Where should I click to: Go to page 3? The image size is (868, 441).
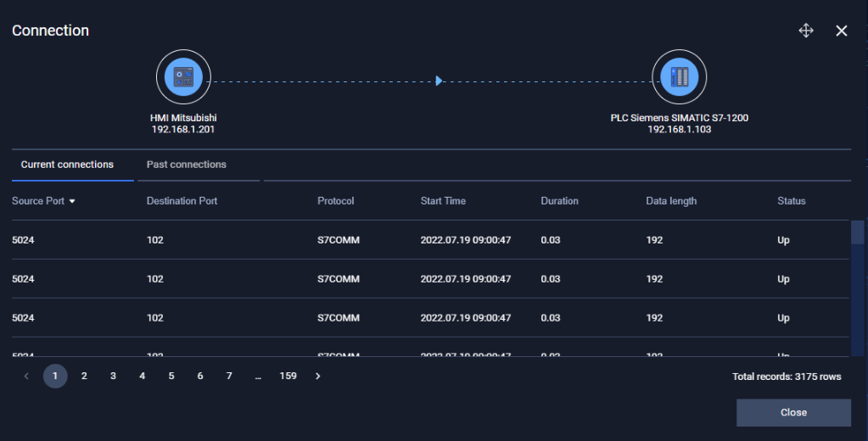(x=113, y=376)
